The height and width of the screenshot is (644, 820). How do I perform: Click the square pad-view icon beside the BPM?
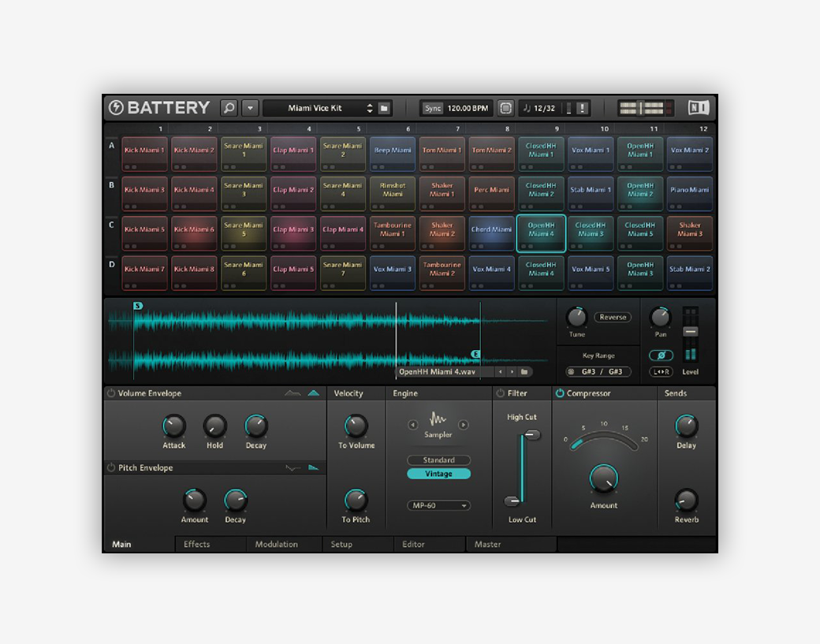(505, 108)
